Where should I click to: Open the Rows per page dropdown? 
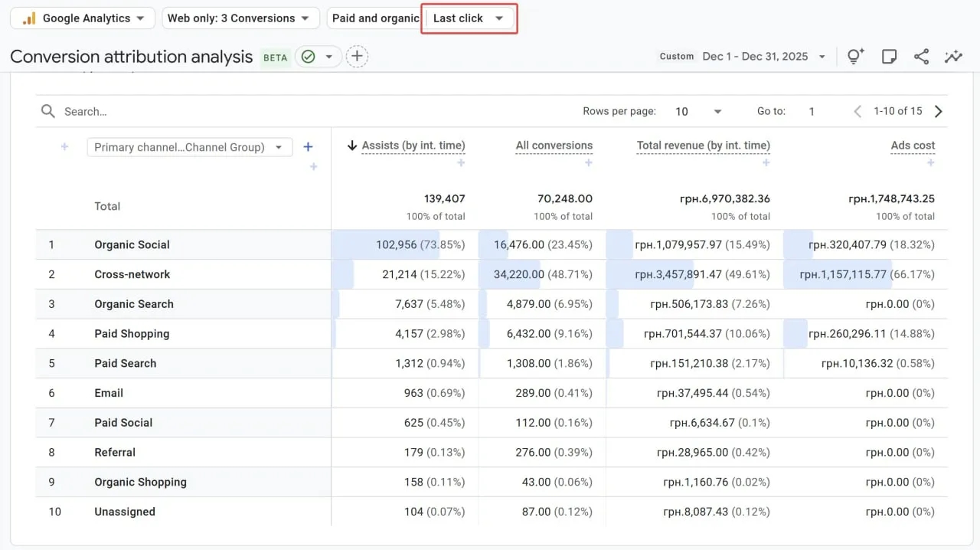pyautogui.click(x=697, y=112)
